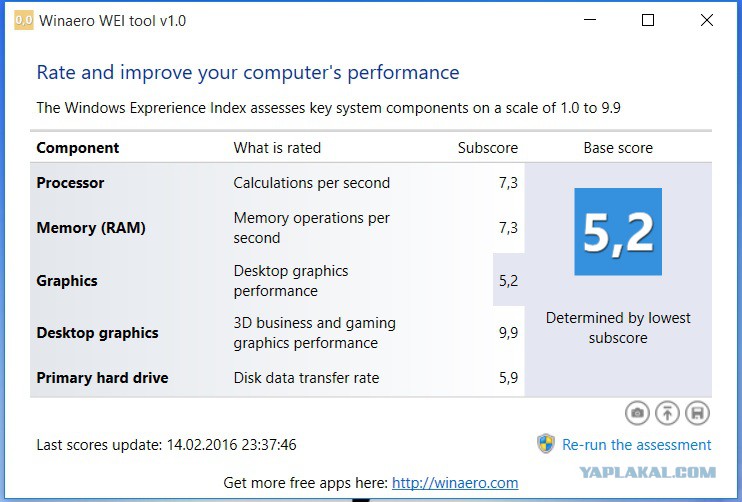Viewport: 742px width, 502px height.
Task: Re-run the assessment
Action: pyautogui.click(x=636, y=445)
